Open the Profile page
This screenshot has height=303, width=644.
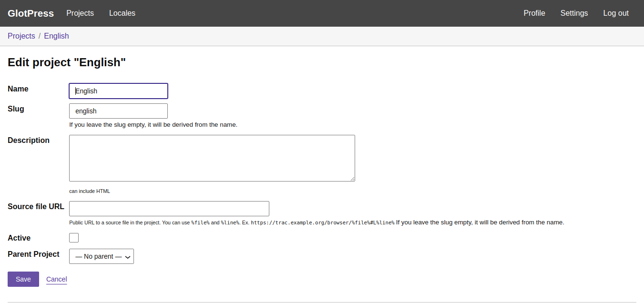coord(534,13)
